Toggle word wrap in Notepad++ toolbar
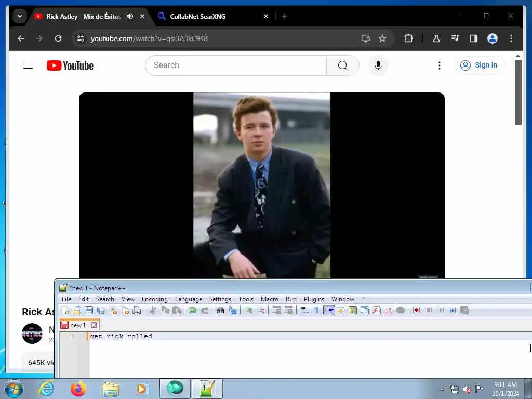 (x=304, y=310)
